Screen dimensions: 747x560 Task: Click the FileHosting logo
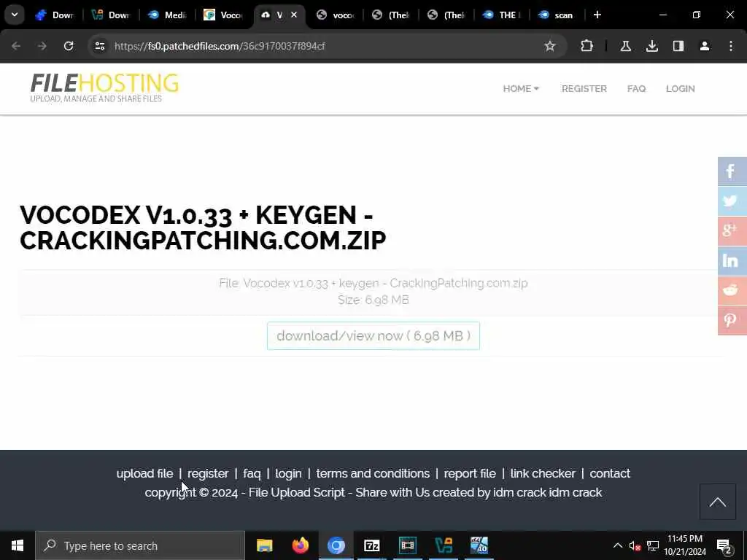(104, 88)
